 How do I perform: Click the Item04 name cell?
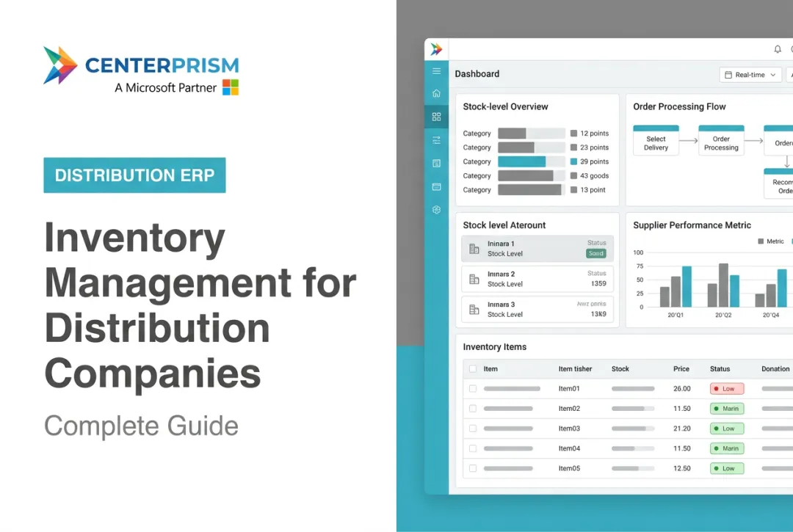569,448
